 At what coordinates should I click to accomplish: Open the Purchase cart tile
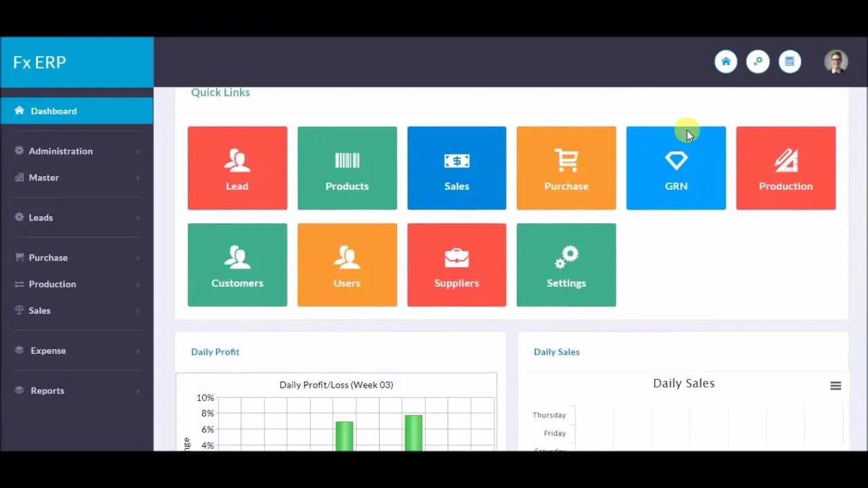566,167
